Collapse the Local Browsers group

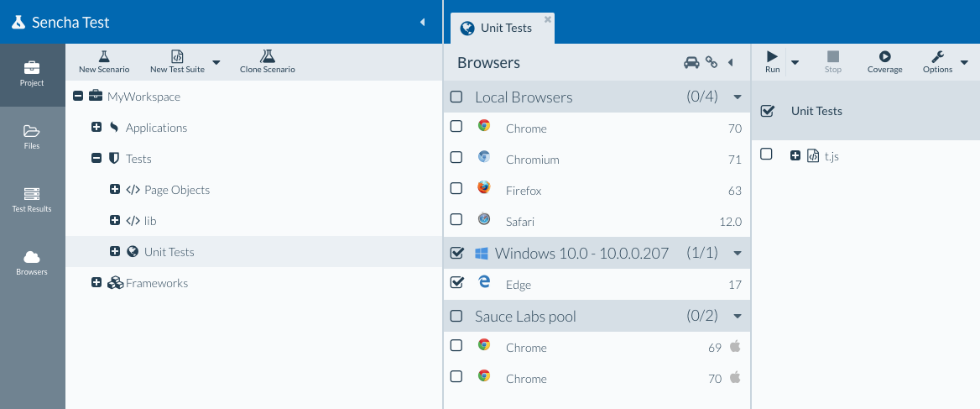click(738, 97)
